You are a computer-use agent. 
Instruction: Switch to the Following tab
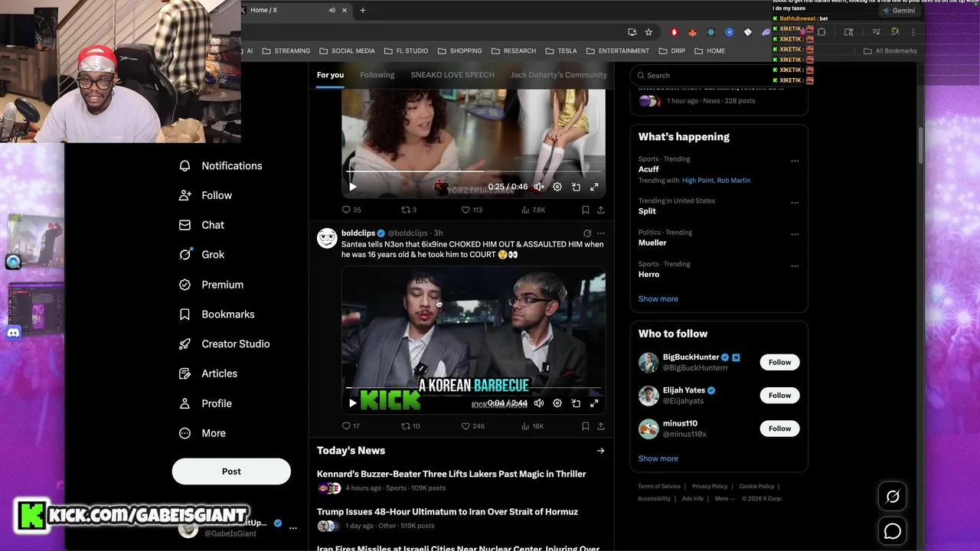pos(377,75)
